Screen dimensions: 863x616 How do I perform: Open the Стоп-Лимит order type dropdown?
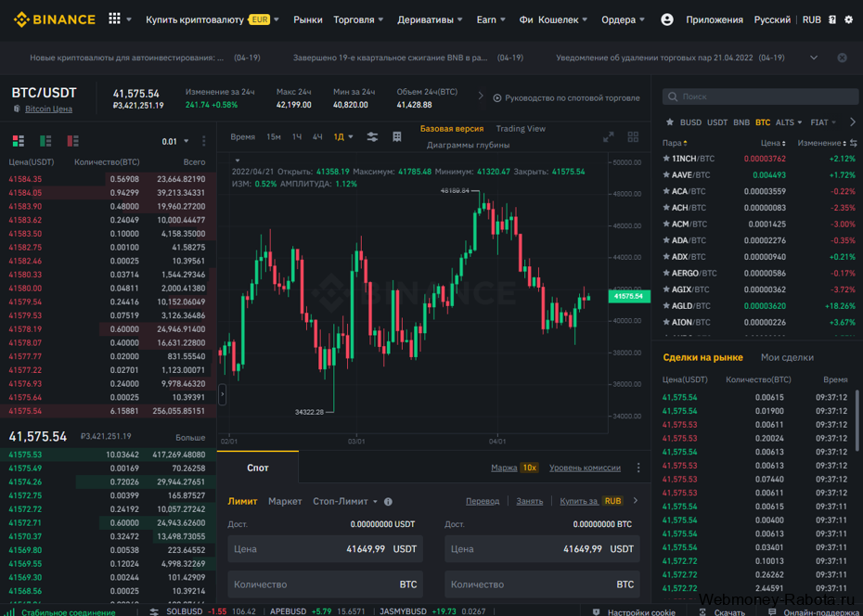pyautogui.click(x=345, y=502)
